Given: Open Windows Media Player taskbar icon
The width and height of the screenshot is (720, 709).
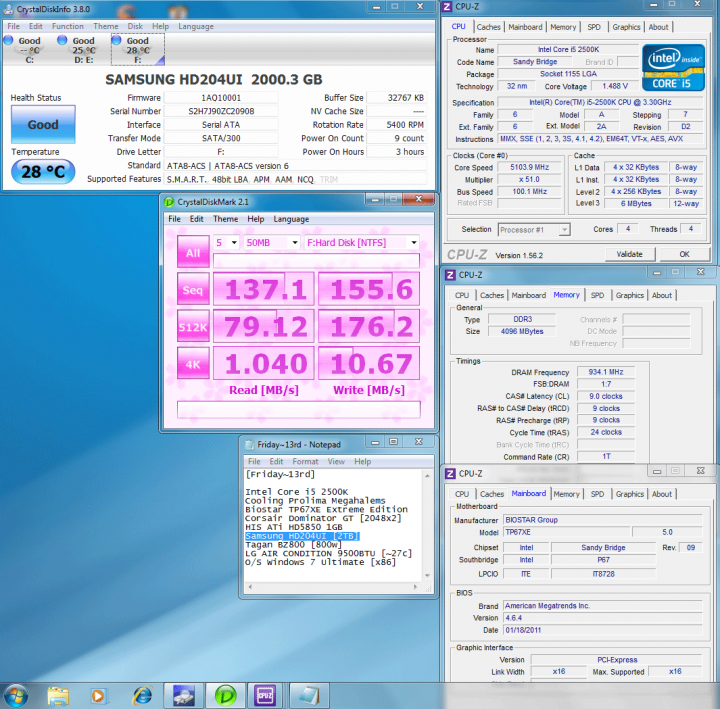Looking at the screenshot, I should pos(98,696).
